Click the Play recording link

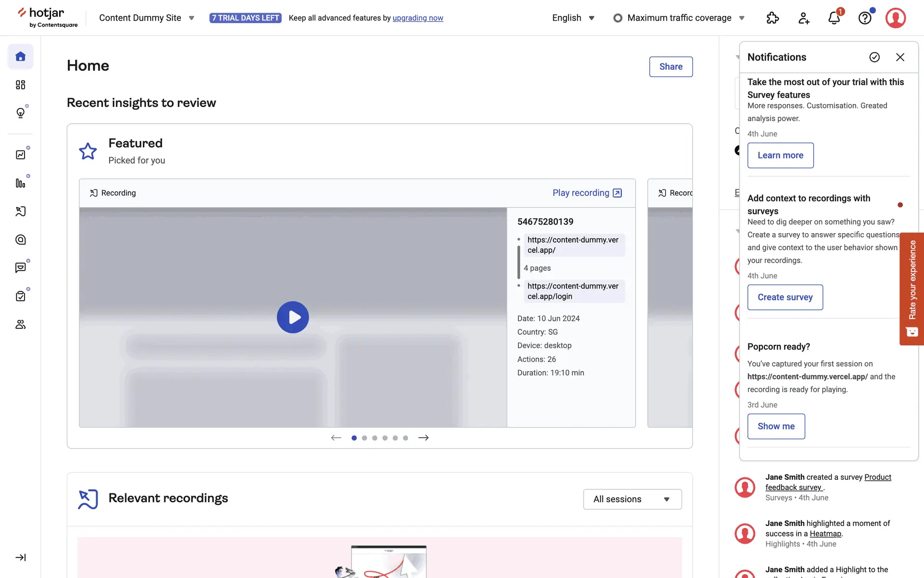point(587,193)
